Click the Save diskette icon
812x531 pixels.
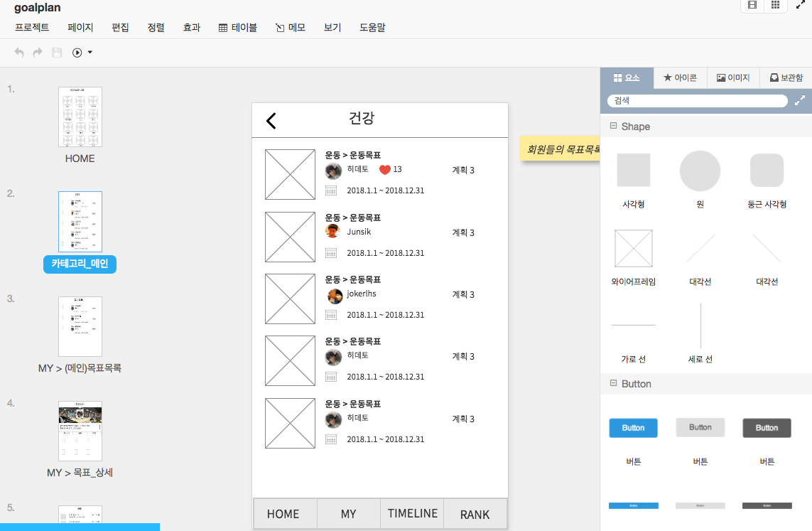coord(56,52)
